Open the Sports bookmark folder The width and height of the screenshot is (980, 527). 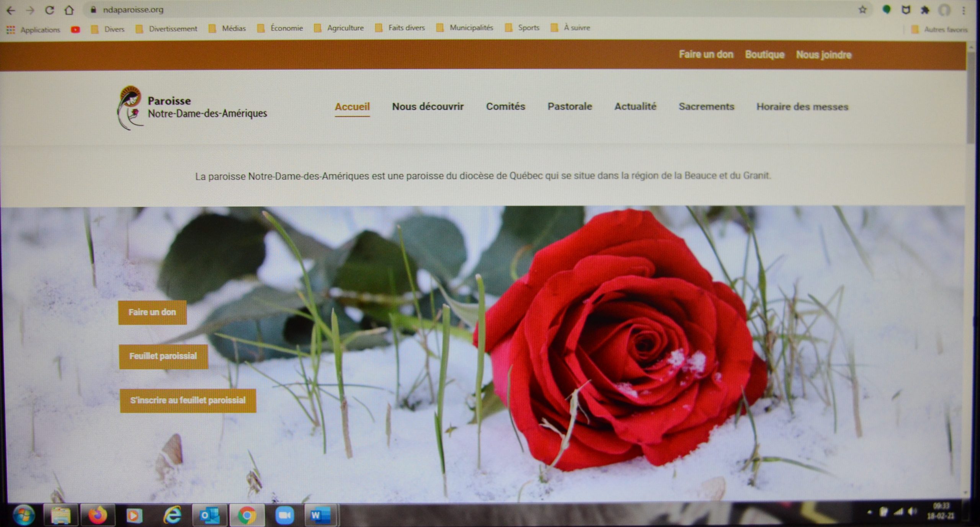522,28
